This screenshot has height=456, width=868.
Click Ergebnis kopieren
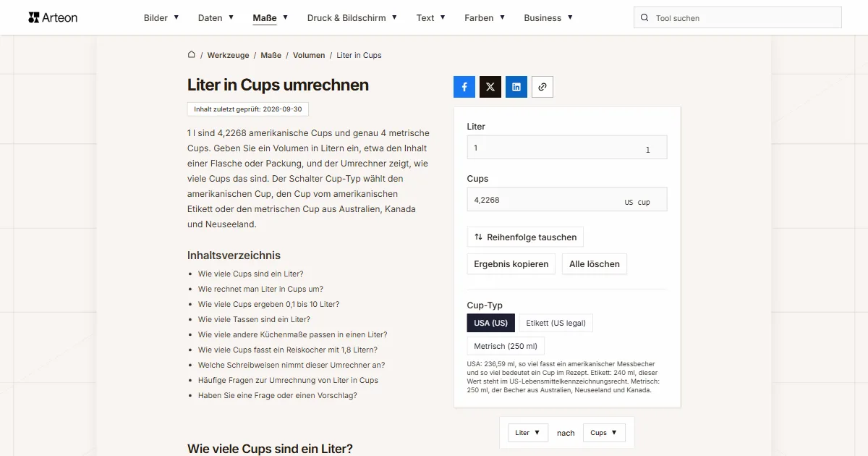511,264
